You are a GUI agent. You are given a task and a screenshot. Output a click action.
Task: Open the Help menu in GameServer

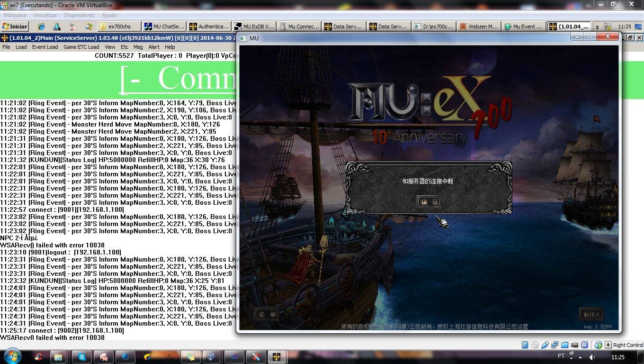pyautogui.click(x=170, y=47)
